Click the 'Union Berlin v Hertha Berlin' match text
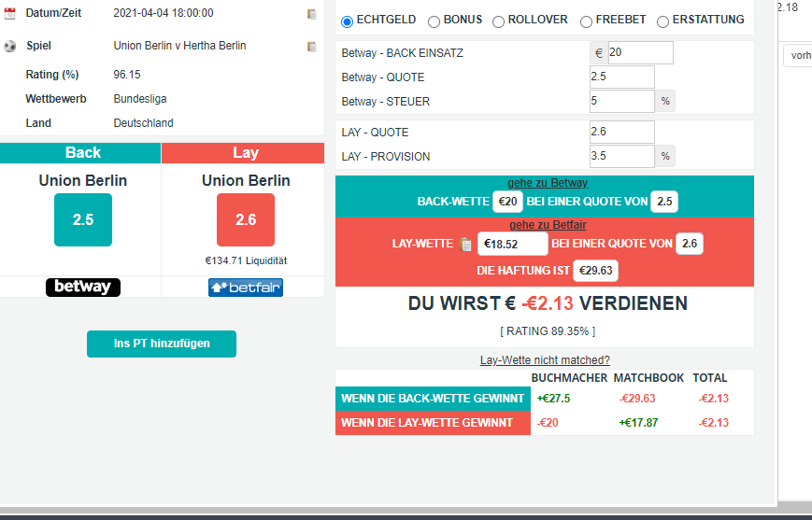Viewport: 812px width, 520px height. pos(179,46)
